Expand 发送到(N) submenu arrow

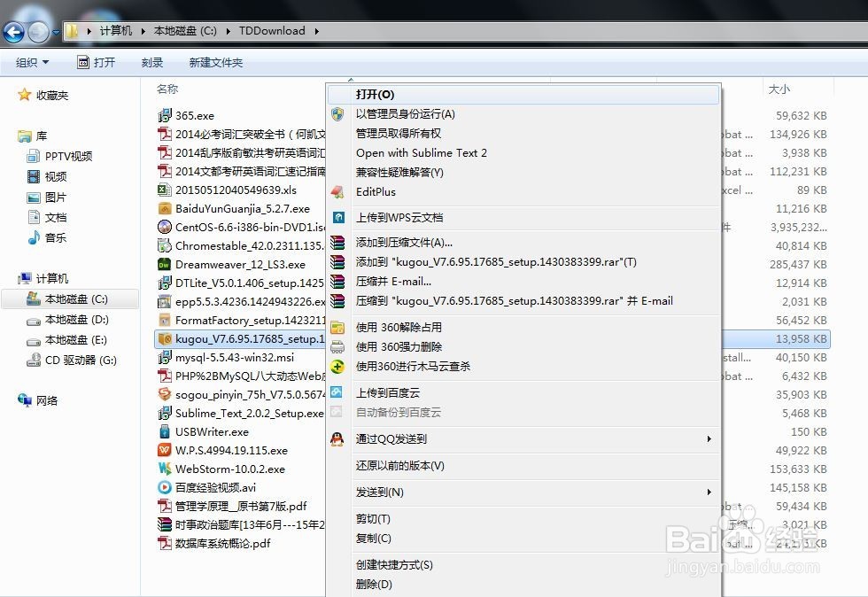pos(709,492)
